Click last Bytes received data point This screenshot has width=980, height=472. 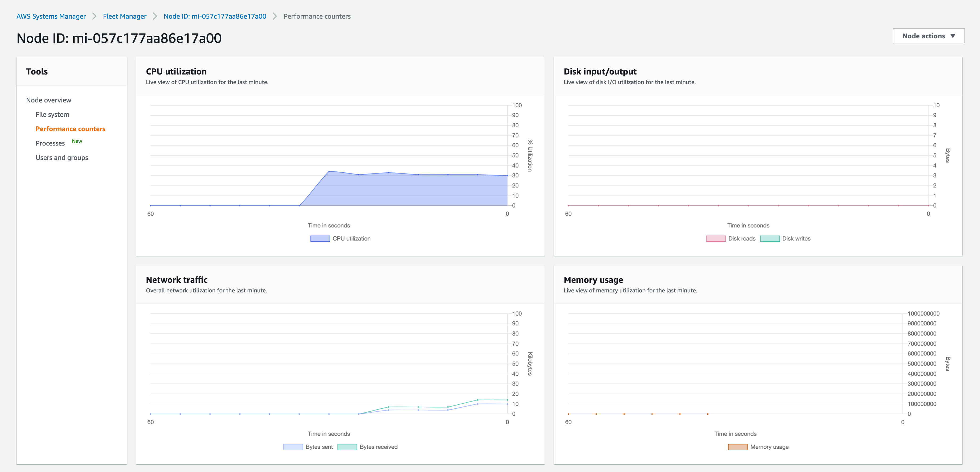point(507,400)
